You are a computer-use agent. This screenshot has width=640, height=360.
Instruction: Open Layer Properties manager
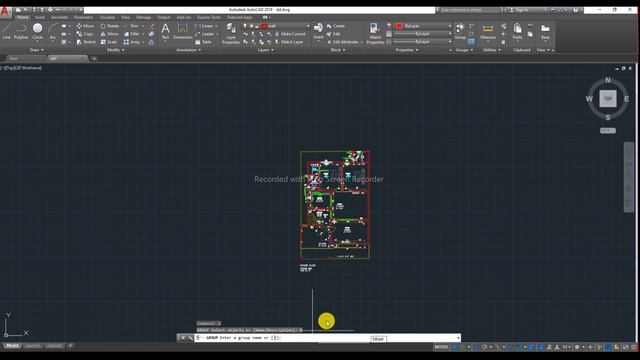tap(231, 33)
